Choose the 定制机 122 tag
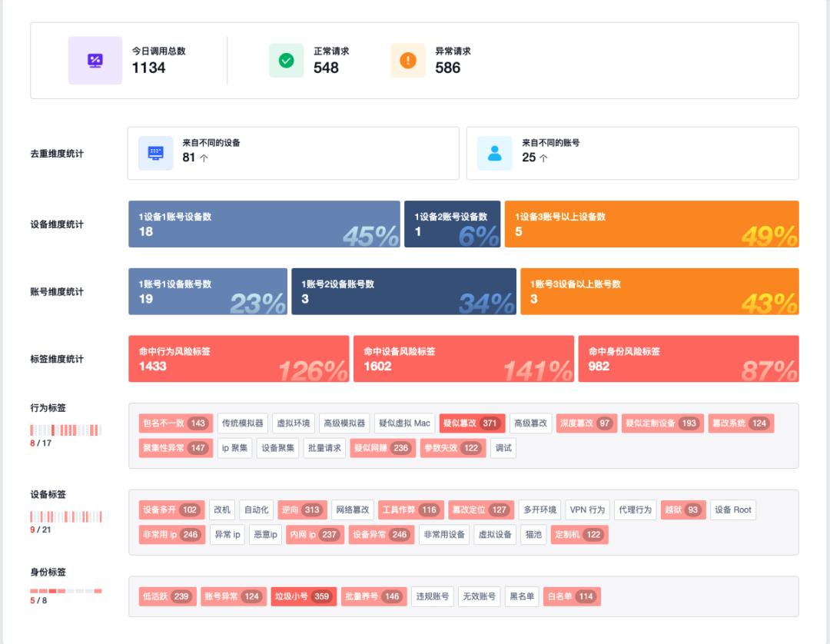The image size is (830, 644). click(x=579, y=535)
